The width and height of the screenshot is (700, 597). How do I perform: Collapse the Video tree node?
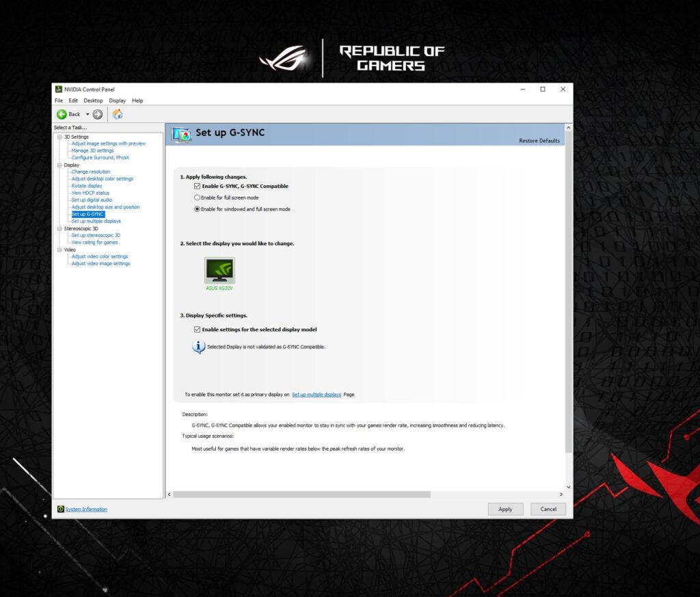(59, 250)
